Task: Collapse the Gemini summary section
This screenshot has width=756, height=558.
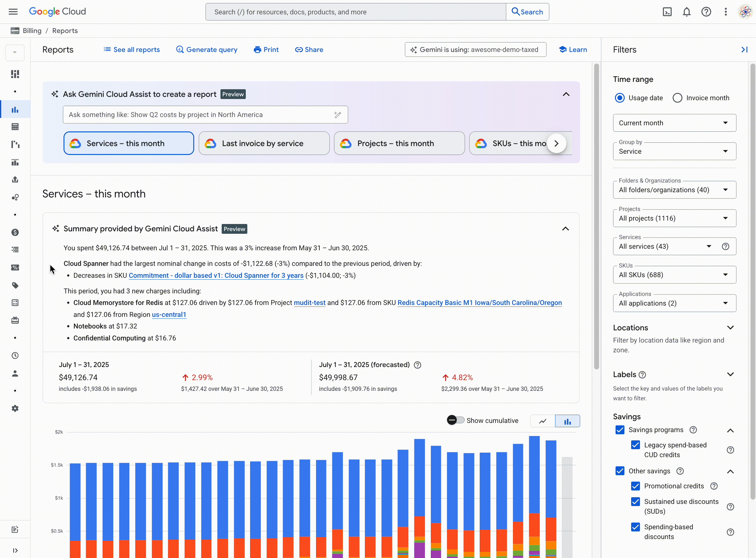Action: click(x=565, y=229)
